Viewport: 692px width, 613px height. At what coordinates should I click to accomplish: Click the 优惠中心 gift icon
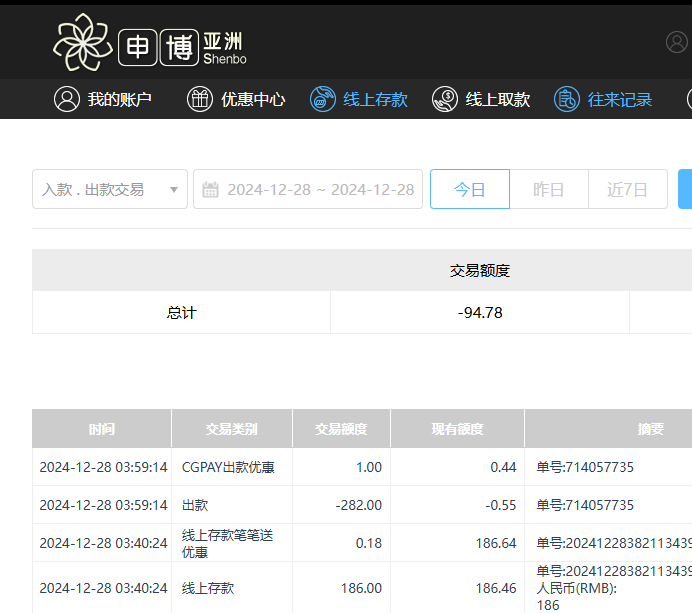[200, 99]
